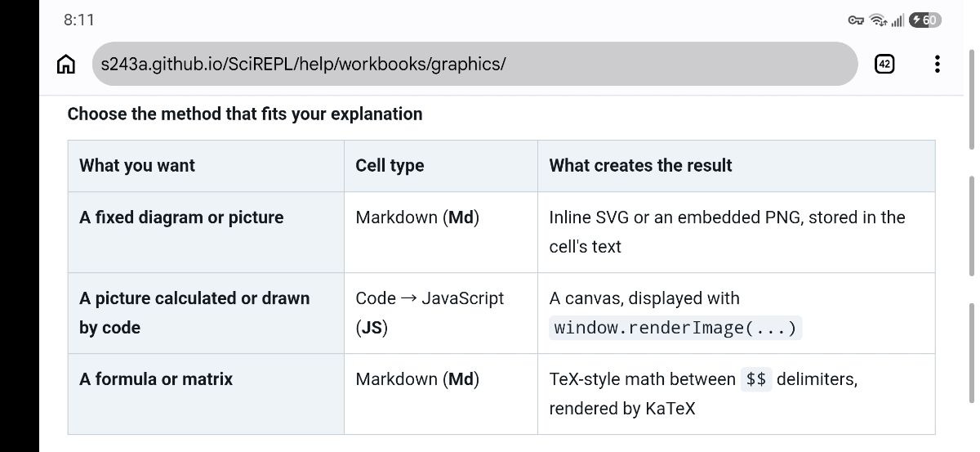
Task: Click 'A picture calculated or drawn by code' cell
Action: [x=206, y=313]
